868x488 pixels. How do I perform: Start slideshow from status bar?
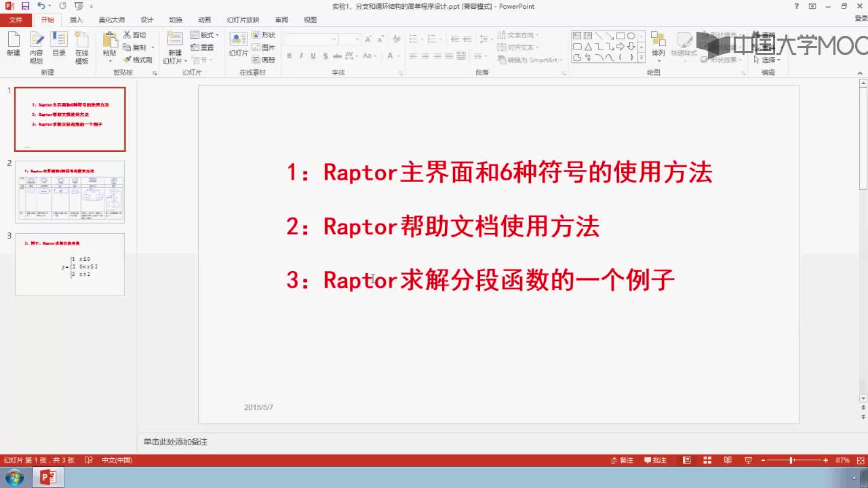pyautogui.click(x=748, y=460)
